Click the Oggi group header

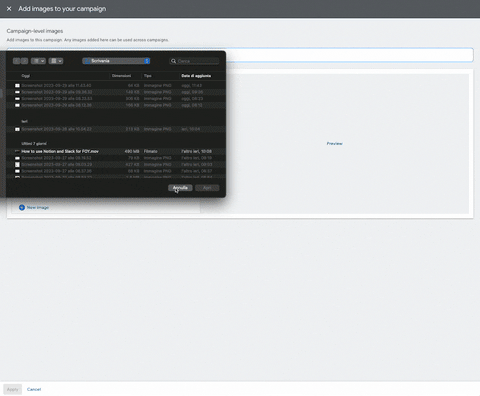pos(26,76)
